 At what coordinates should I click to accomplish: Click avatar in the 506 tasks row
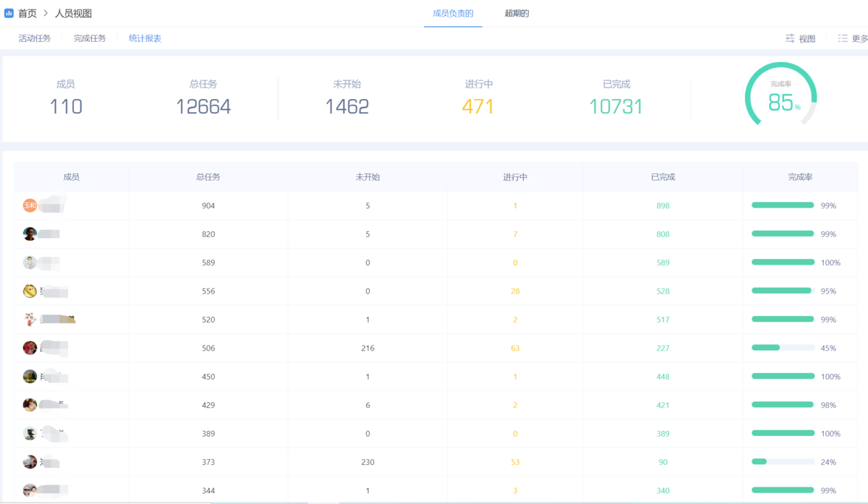[30, 348]
